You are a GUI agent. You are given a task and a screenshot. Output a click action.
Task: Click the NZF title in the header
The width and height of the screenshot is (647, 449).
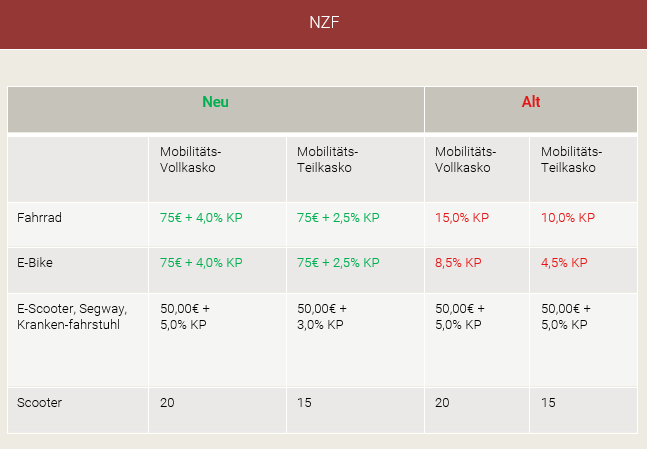(x=323, y=23)
